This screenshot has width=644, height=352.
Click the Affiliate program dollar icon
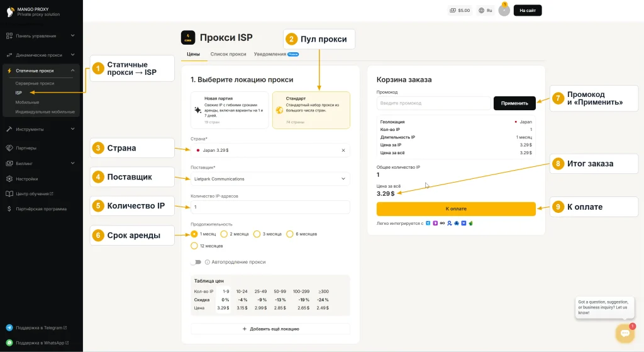tap(9, 209)
